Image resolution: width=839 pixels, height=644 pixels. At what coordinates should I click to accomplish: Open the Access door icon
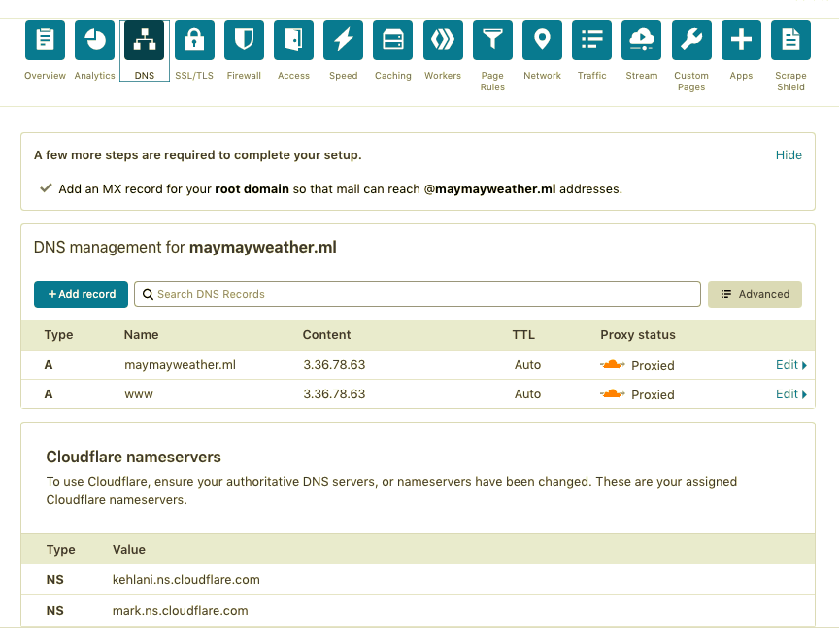click(294, 40)
